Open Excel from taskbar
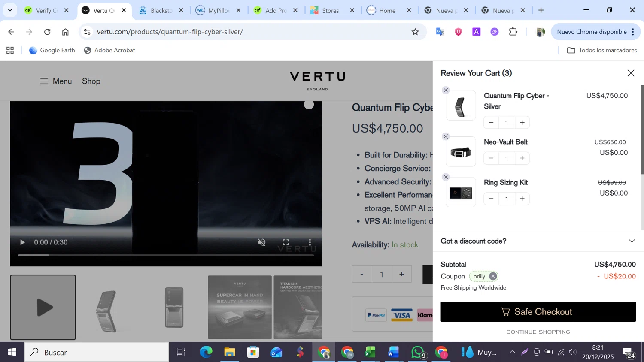The image size is (644, 362). 370,352
